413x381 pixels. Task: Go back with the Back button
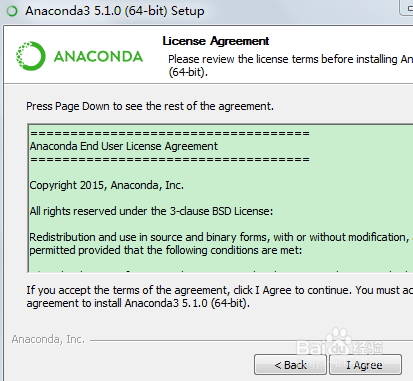(x=290, y=365)
